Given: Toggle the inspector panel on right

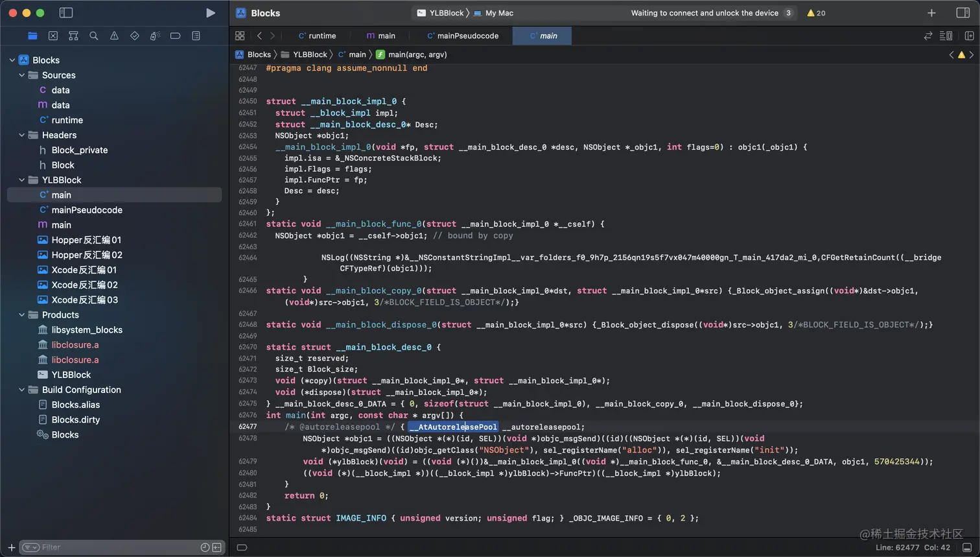Looking at the screenshot, I should [x=962, y=13].
